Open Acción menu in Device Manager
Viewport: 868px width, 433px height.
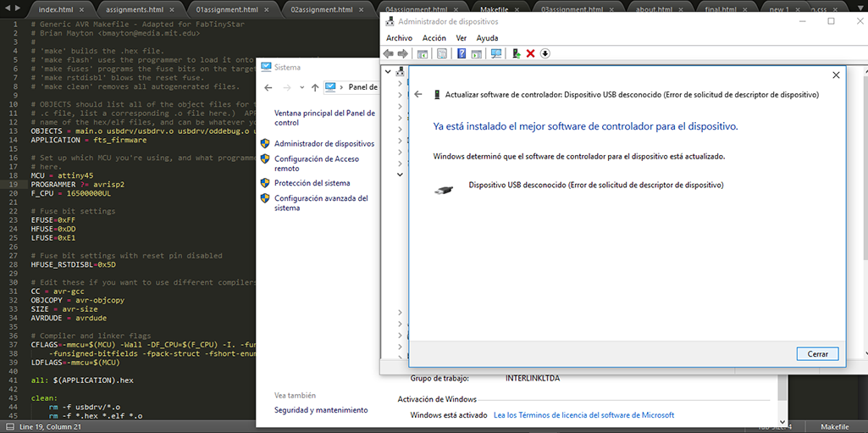(x=434, y=38)
